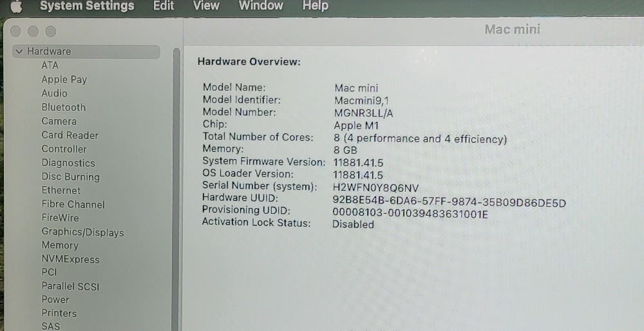
Task: Select Printers in the sidebar
Action: click(59, 314)
